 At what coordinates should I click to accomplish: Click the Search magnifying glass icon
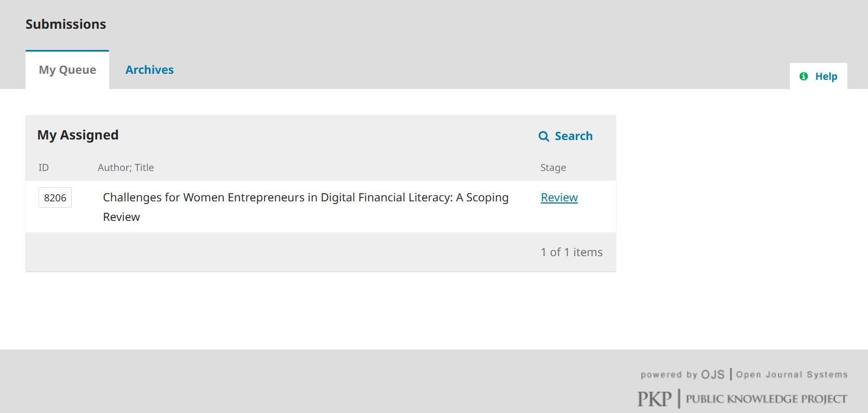pyautogui.click(x=544, y=136)
